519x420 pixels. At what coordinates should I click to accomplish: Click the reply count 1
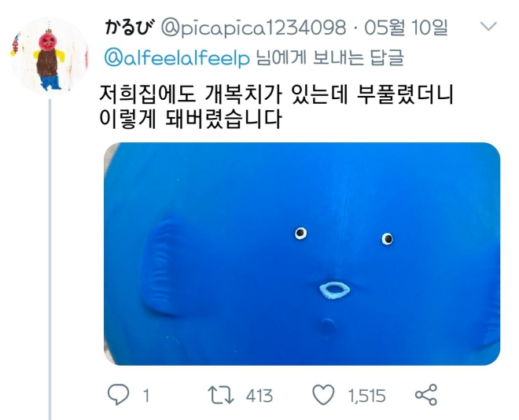coord(146,396)
